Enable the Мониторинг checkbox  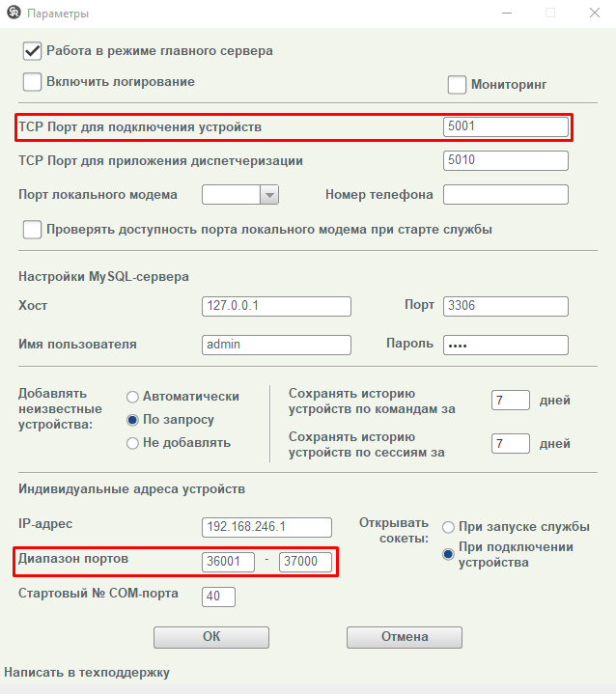[x=458, y=85]
